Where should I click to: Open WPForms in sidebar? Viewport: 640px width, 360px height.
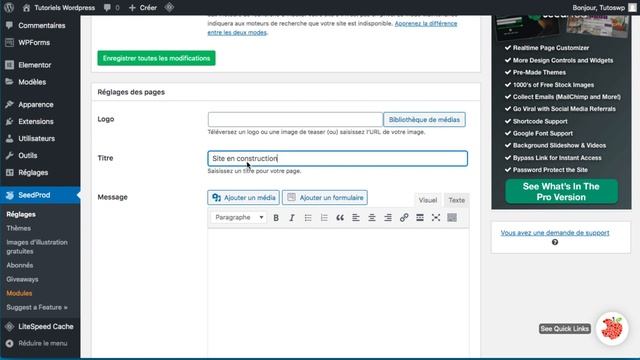tap(40, 42)
